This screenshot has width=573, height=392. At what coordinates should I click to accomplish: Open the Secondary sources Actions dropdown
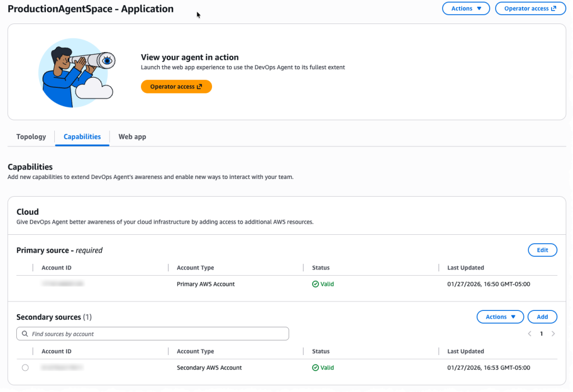[499, 317]
